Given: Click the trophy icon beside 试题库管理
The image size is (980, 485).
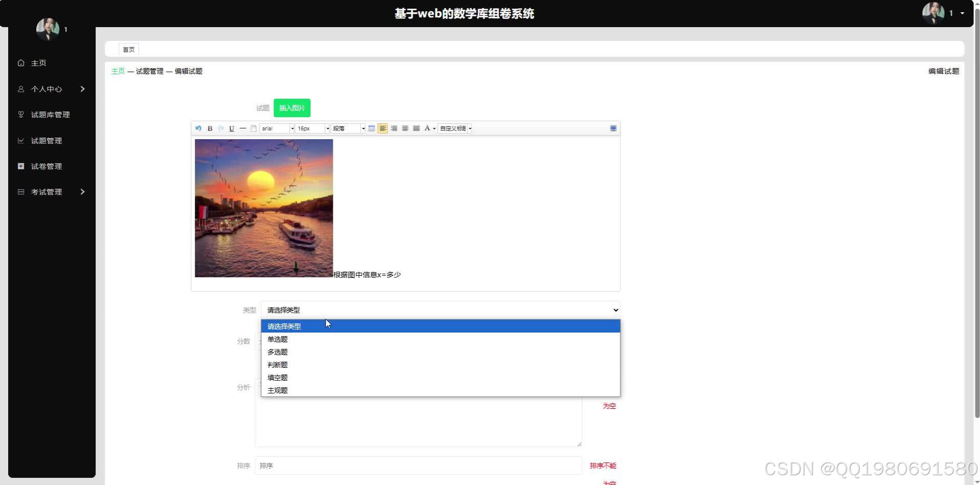Looking at the screenshot, I should click(x=21, y=115).
